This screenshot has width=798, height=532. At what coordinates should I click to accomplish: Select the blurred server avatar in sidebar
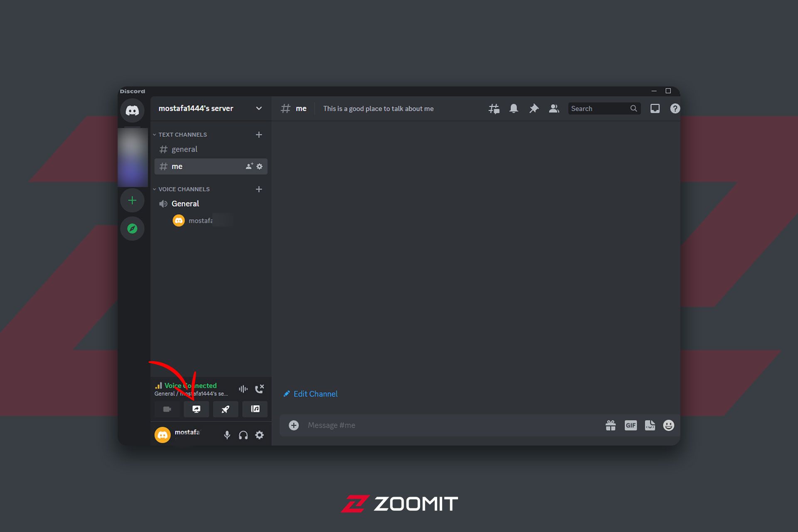click(x=133, y=157)
